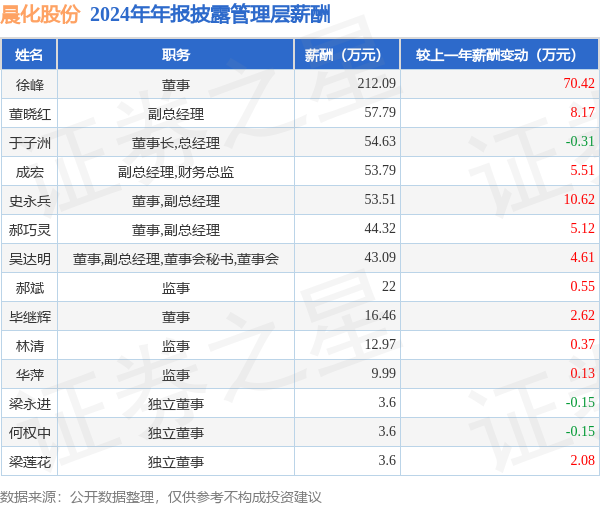Image resolution: width=600 pixels, height=506 pixels.
Task: Click the name 梁莲花
Action: point(29,462)
